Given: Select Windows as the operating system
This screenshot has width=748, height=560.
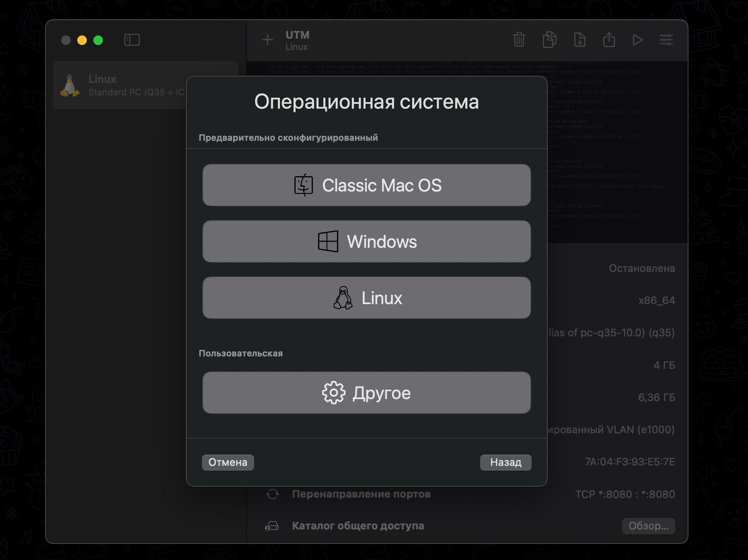Looking at the screenshot, I should pos(366,241).
